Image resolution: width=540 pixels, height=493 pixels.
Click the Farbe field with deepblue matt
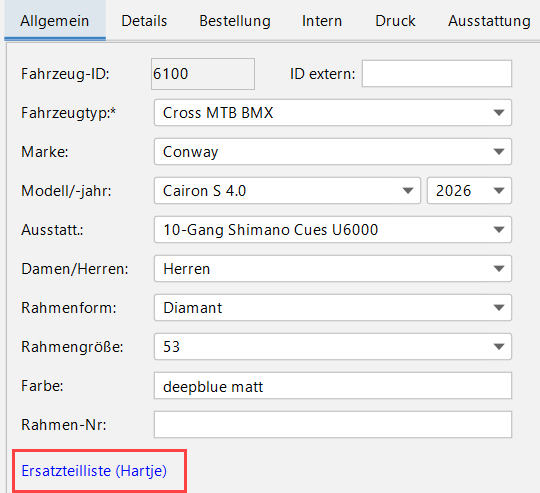pyautogui.click(x=333, y=385)
